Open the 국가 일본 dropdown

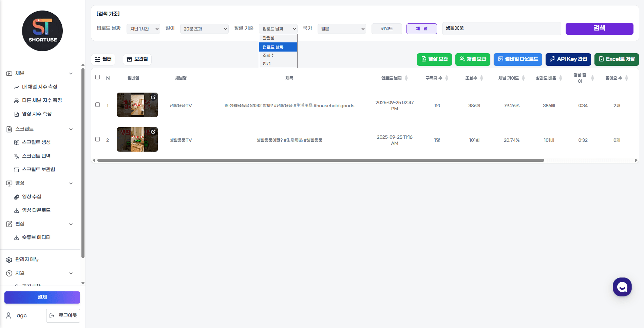[x=342, y=29]
